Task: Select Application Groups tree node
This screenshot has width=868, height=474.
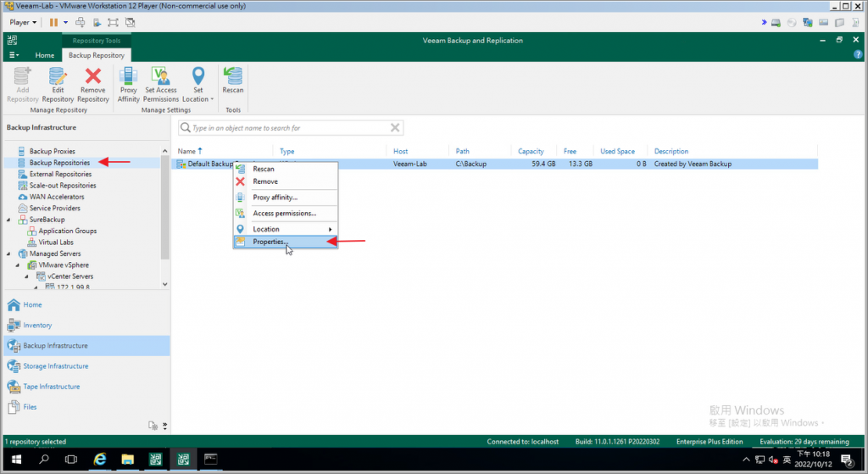Action: [68, 231]
